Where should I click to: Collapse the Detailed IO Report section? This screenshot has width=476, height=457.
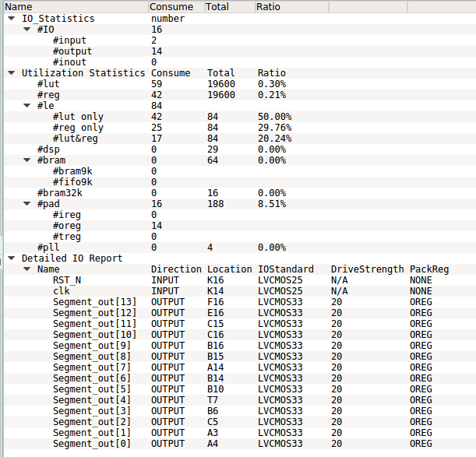tap(12, 258)
